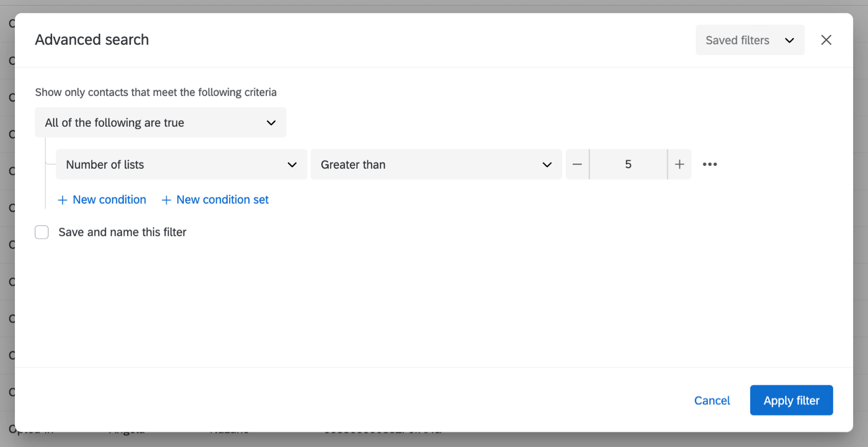Image resolution: width=868 pixels, height=447 pixels.
Task: Open the three-dot condition options menu
Action: click(x=710, y=164)
